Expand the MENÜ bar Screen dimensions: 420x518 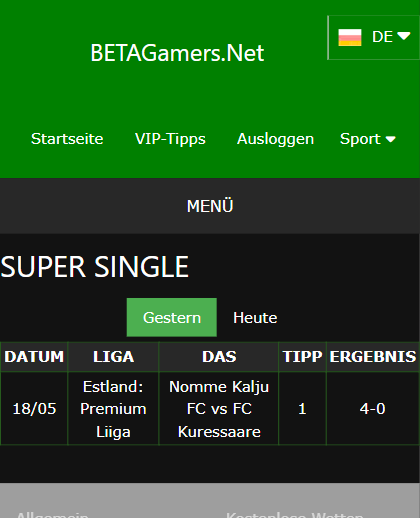pos(210,206)
